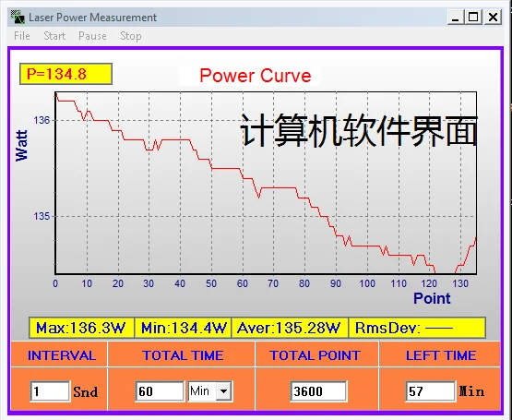Minimize the Laser Power Measurement window
Screen dimensions: 512x420
pyautogui.click(x=455, y=17)
